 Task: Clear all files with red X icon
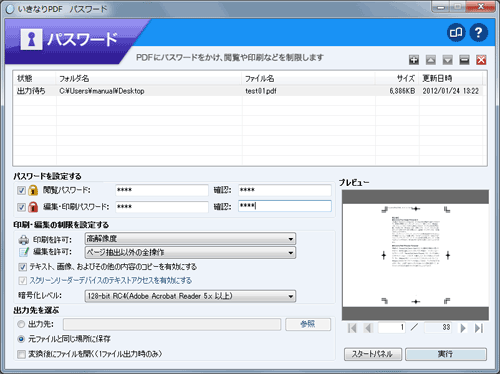[x=481, y=60]
